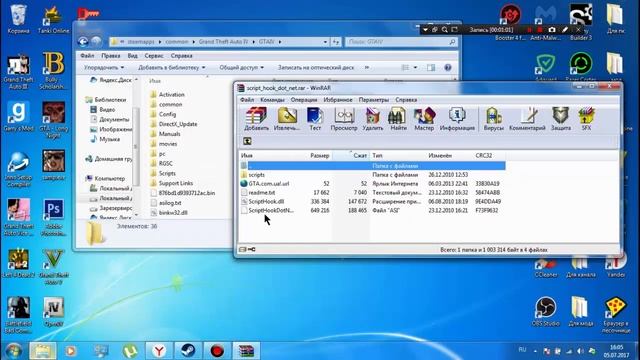Viewport: 640px width, 360px height.
Task: Open Добавить в библиотеку dropdown
Action: pos(171,68)
